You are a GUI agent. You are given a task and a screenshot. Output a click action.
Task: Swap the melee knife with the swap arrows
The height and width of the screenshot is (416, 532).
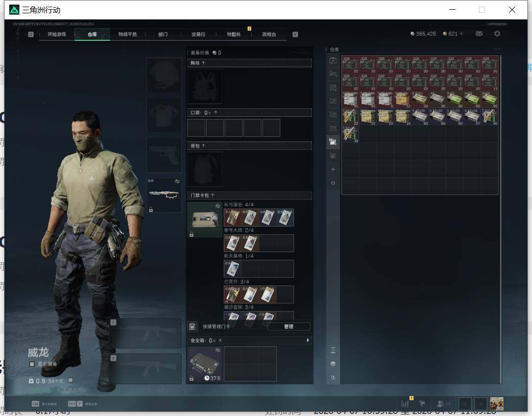[177, 181]
